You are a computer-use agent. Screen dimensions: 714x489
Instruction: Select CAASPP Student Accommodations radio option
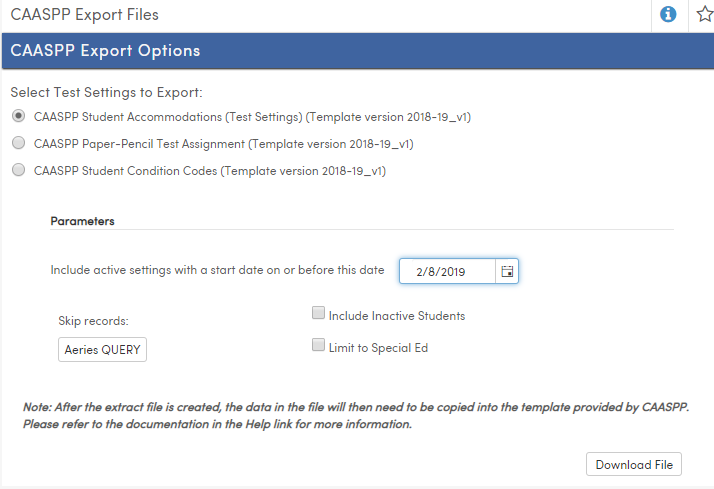click(x=18, y=116)
